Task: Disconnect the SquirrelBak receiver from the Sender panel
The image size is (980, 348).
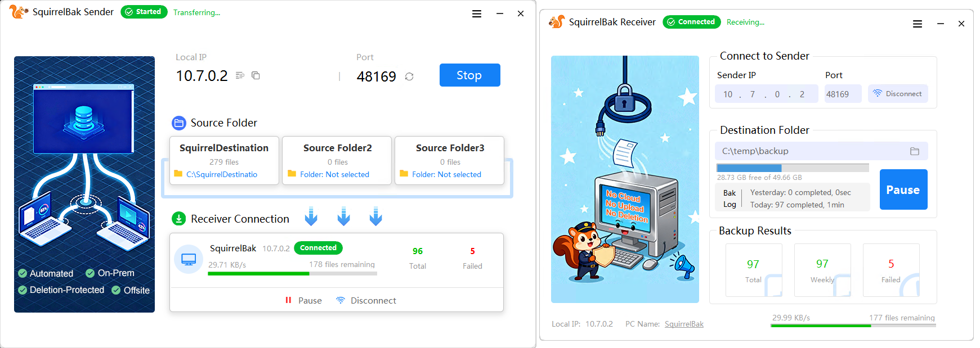Action: (x=366, y=301)
